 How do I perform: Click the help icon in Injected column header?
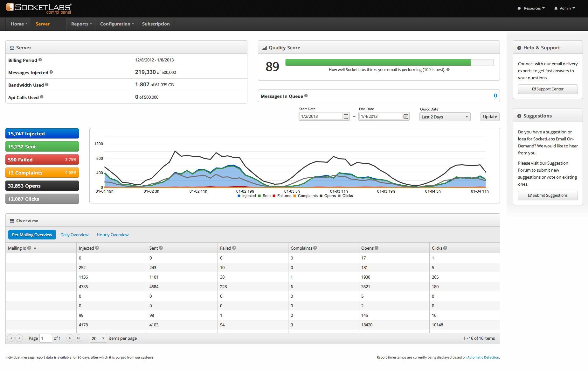(x=97, y=248)
